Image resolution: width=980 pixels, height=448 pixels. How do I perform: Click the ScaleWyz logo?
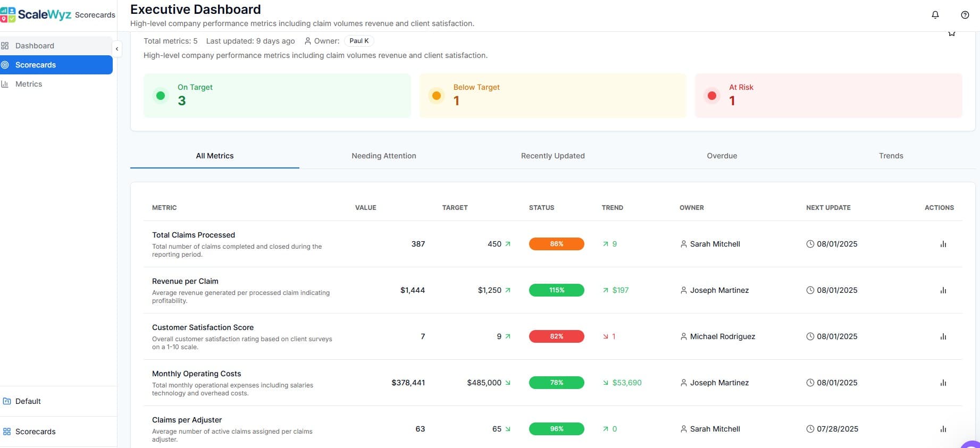click(36, 14)
